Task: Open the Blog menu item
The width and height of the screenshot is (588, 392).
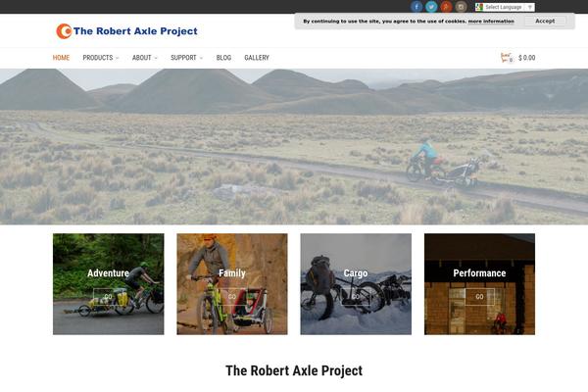Action: coord(223,58)
